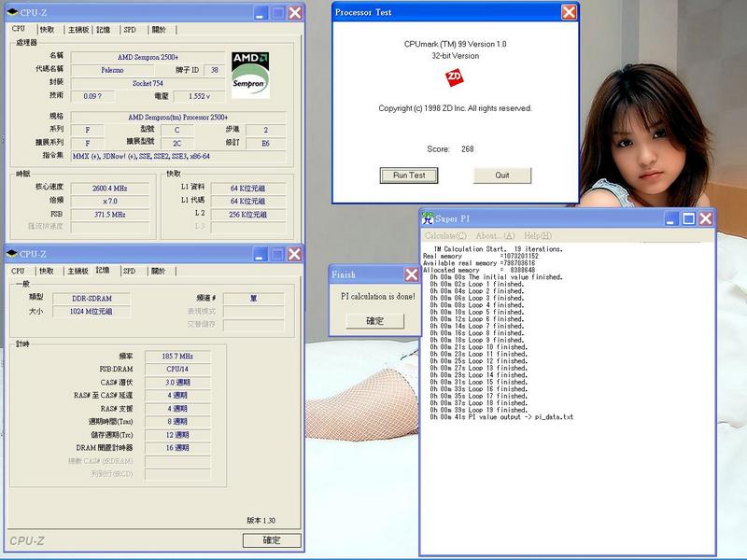The image size is (747, 560).
Task: Click the top CPU-Z window's title bar icon
Action: tap(11, 12)
